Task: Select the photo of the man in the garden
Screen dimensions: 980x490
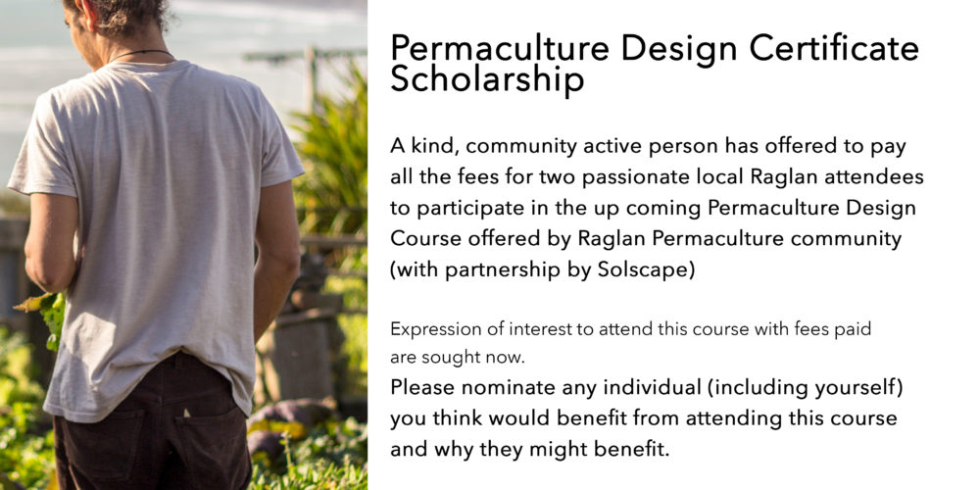Action: [184, 245]
